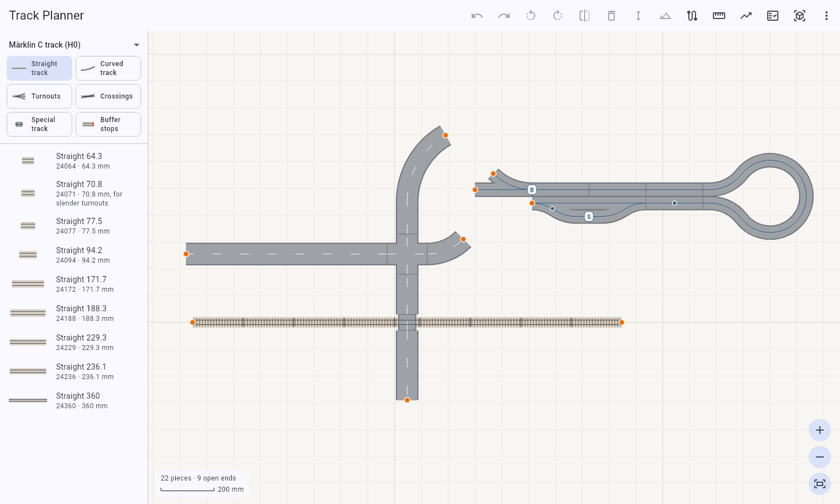Click the undo arrow in the toolbar
Screen dimensions: 840x504
pos(477,16)
